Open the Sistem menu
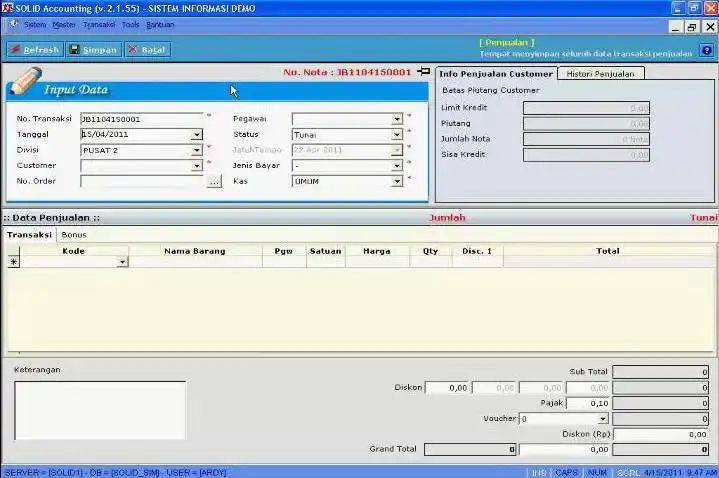This screenshot has width=719, height=478. (35, 25)
